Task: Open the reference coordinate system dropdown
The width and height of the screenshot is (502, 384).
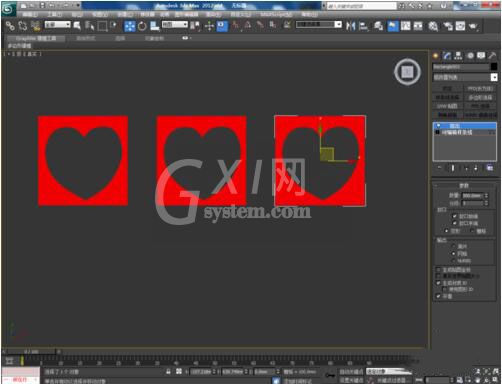Action: click(x=175, y=25)
